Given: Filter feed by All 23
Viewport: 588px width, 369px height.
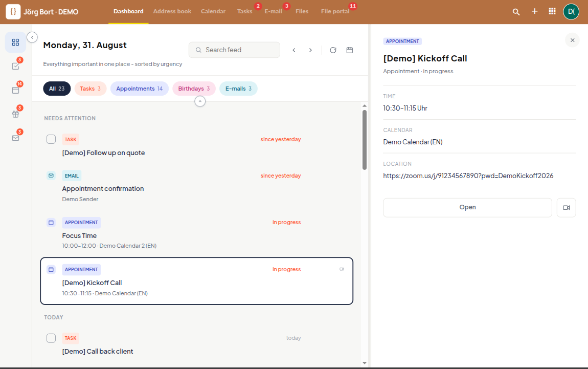Looking at the screenshot, I should click(57, 89).
